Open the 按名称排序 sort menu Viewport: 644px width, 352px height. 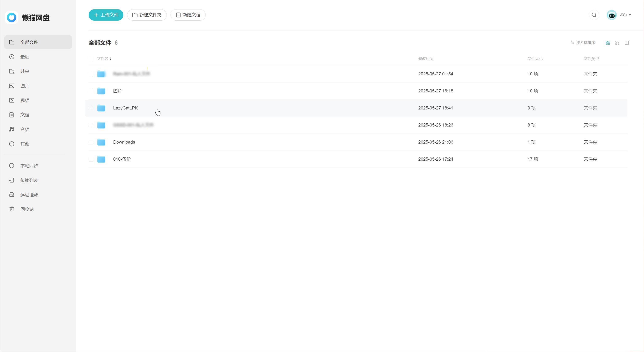583,43
